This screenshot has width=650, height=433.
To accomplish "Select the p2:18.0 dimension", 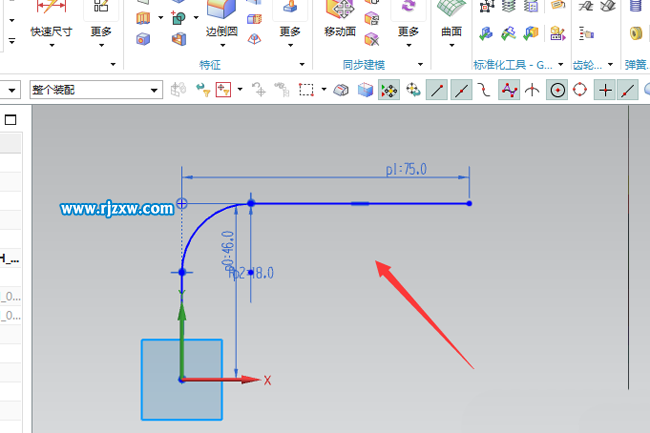I will 251,273.
